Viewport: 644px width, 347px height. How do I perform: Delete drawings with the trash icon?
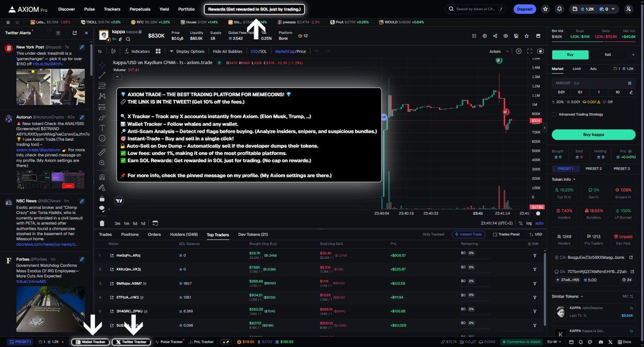(102, 223)
